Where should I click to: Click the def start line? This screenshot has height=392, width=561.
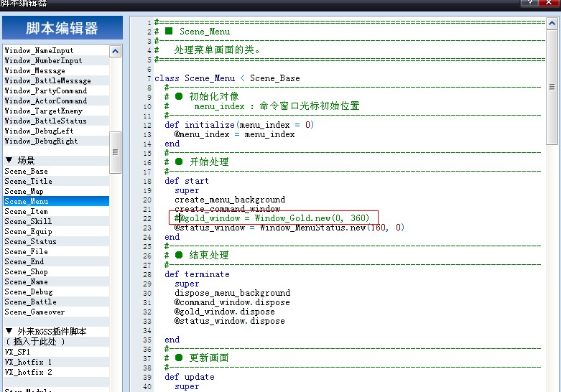tap(187, 181)
